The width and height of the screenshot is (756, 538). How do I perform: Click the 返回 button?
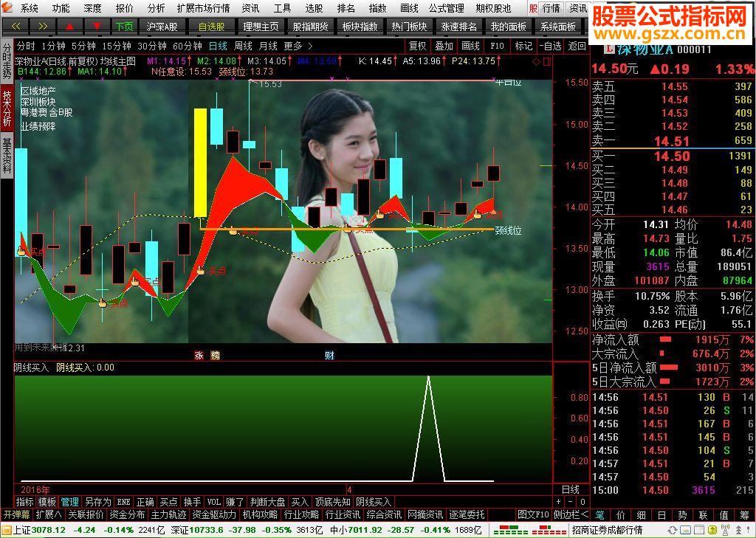[x=577, y=46]
